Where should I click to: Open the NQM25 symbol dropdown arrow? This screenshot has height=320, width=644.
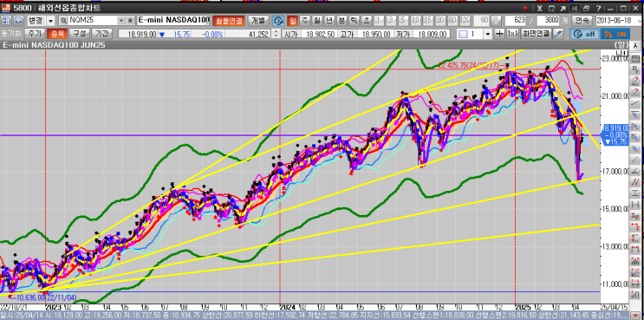121,21
